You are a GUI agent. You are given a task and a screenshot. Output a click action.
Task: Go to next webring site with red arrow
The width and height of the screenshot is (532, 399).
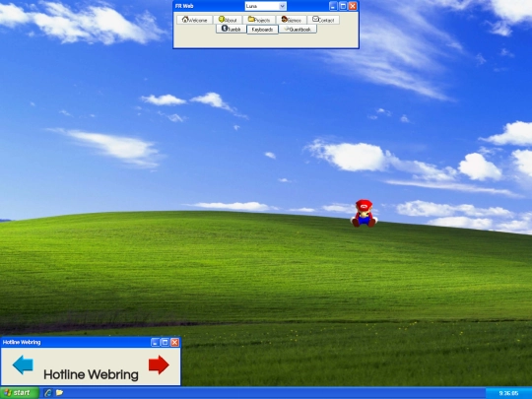[159, 365]
